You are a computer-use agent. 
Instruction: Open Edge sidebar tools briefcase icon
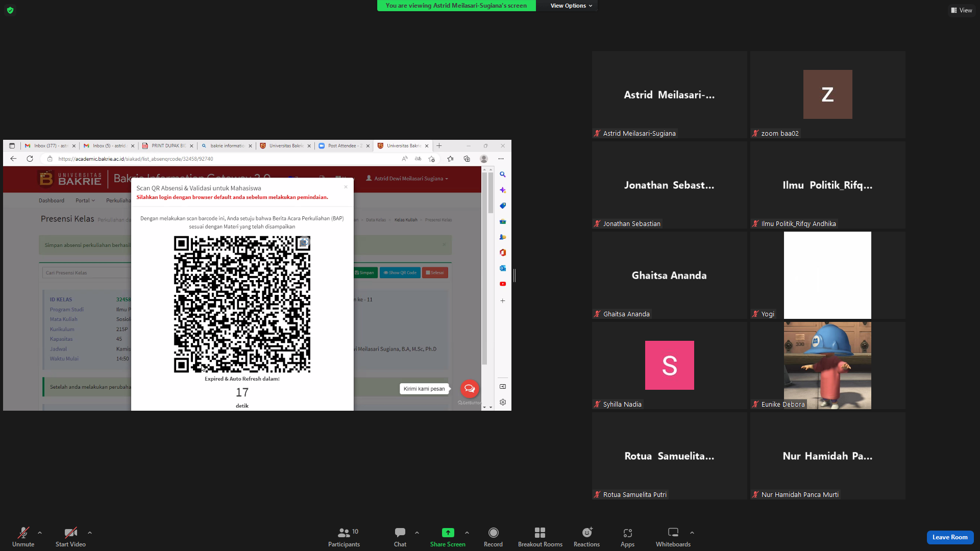pyautogui.click(x=503, y=221)
